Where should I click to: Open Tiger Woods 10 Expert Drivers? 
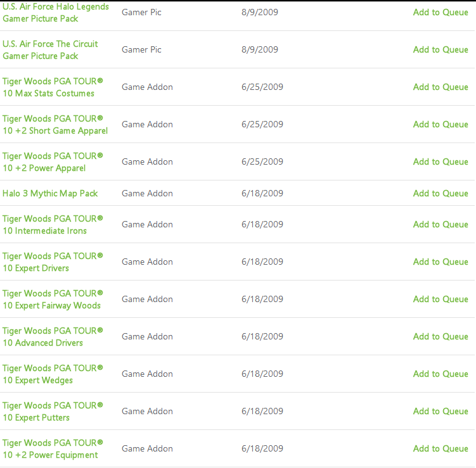pyautogui.click(x=53, y=262)
